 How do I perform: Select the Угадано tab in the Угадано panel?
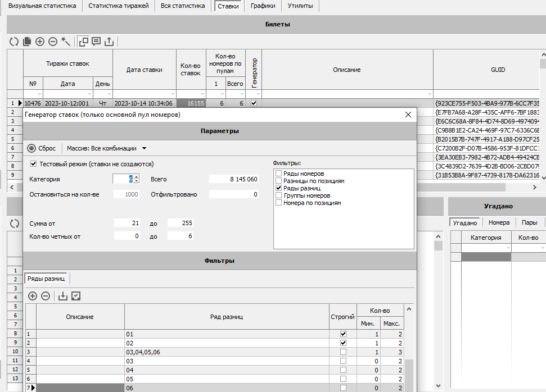coord(465,222)
